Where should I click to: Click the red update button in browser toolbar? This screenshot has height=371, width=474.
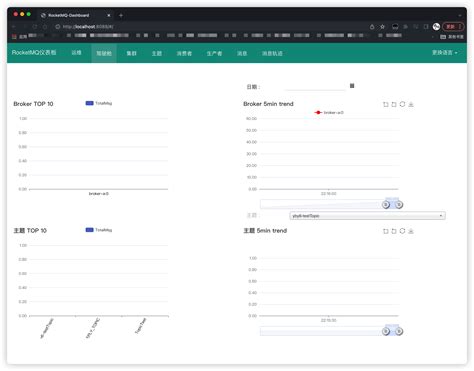pyautogui.click(x=453, y=27)
